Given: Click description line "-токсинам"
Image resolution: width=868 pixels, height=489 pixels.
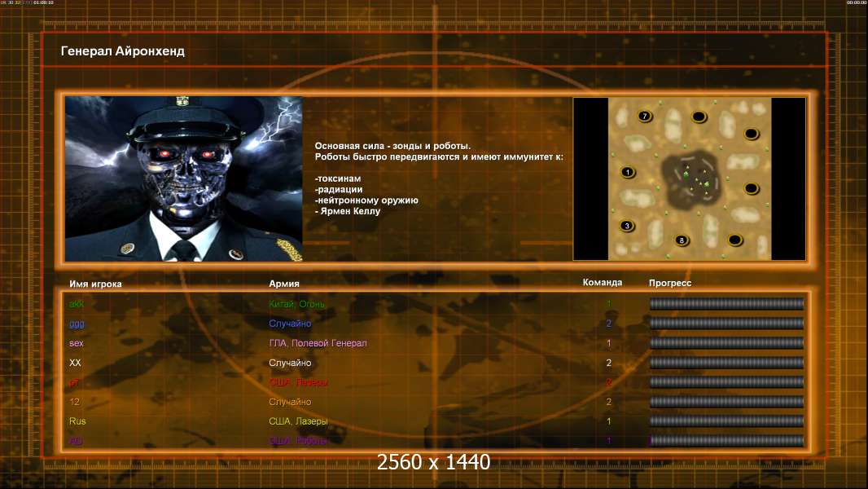Looking at the screenshot, I should [338, 178].
